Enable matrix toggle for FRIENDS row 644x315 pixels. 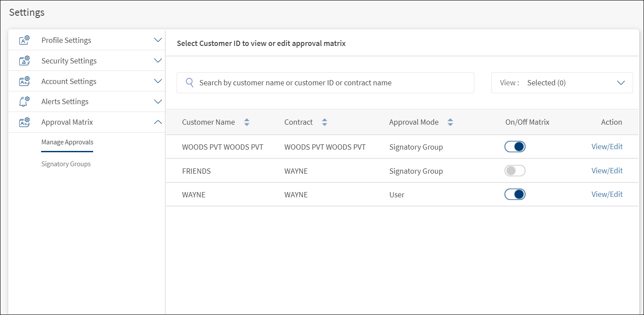(x=515, y=171)
